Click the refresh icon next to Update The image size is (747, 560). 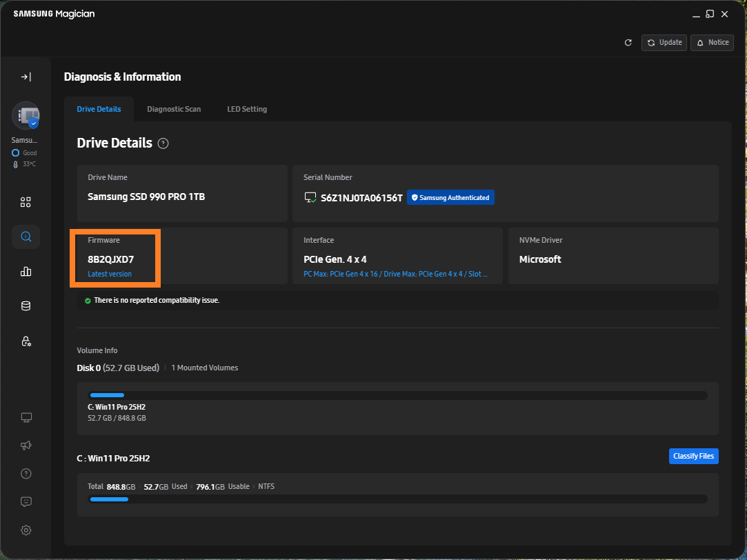click(628, 43)
